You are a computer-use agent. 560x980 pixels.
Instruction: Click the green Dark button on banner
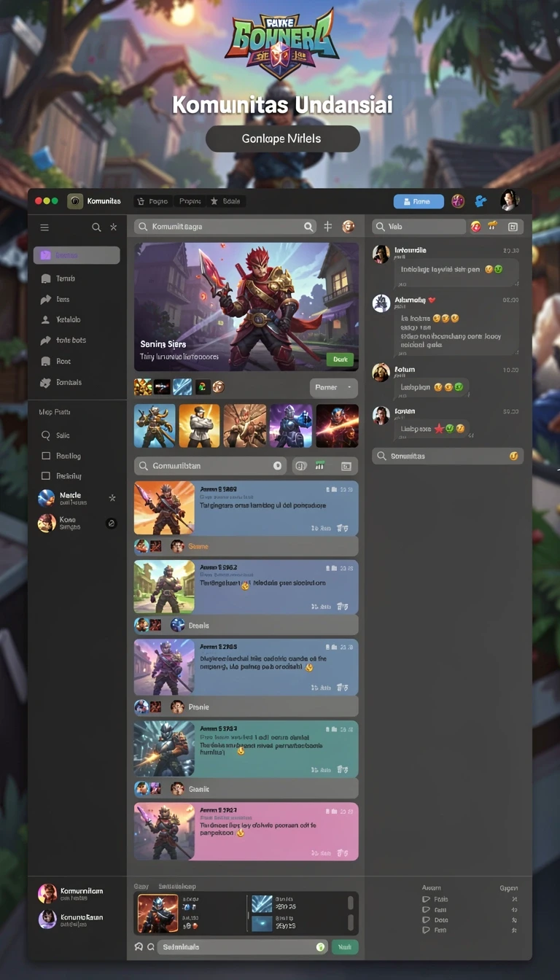click(x=340, y=359)
